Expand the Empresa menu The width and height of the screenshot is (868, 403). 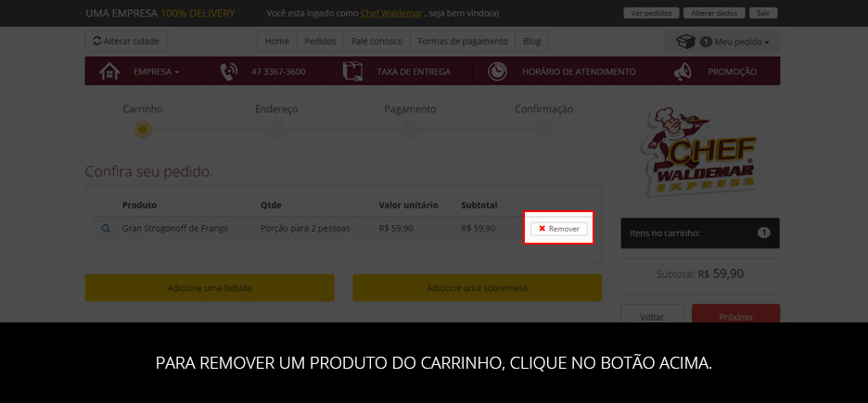[x=156, y=72]
